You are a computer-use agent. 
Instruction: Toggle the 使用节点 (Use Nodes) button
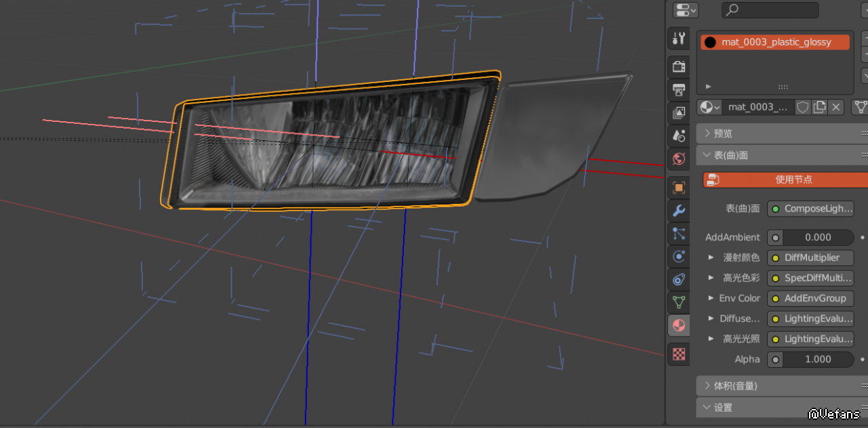click(786, 179)
